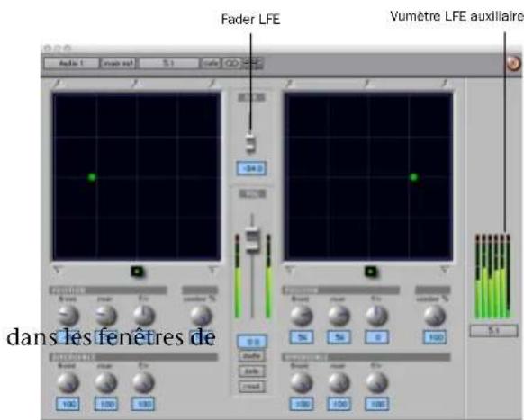The width and height of the screenshot is (524, 420).
Task: Toggle the safe button under mute
Action: pyautogui.click(x=252, y=371)
